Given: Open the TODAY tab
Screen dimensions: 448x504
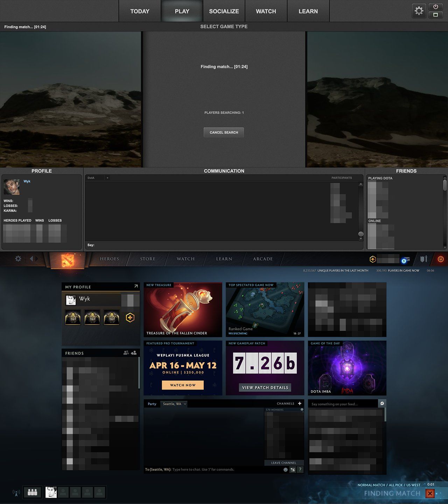Looking at the screenshot, I should point(140,11).
